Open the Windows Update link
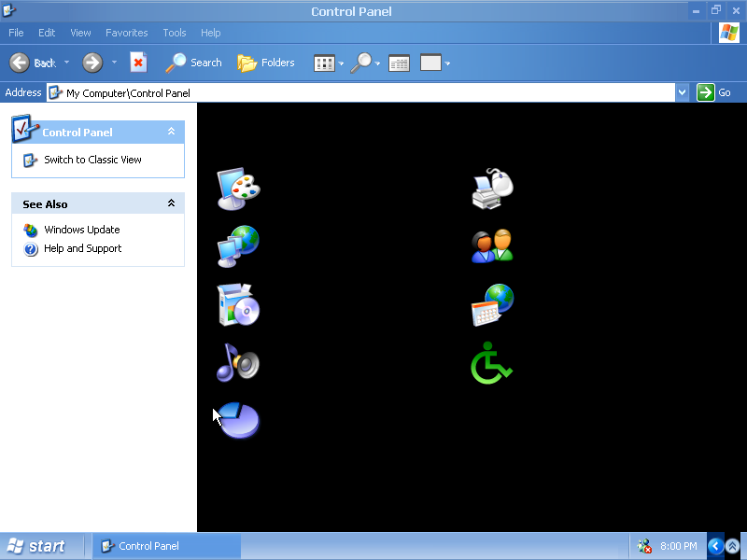 pos(82,230)
